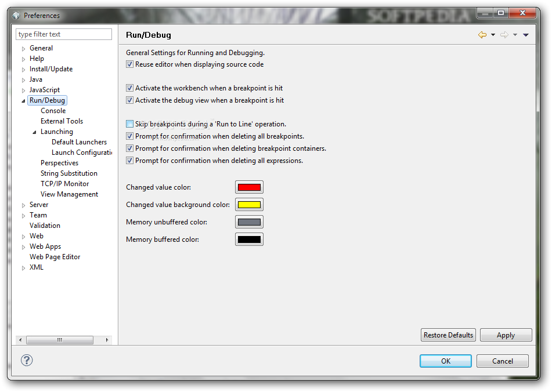Image resolution: width=552 pixels, height=392 pixels.
Task: Toggle confirmation when deleting all expressions
Action: 129,161
